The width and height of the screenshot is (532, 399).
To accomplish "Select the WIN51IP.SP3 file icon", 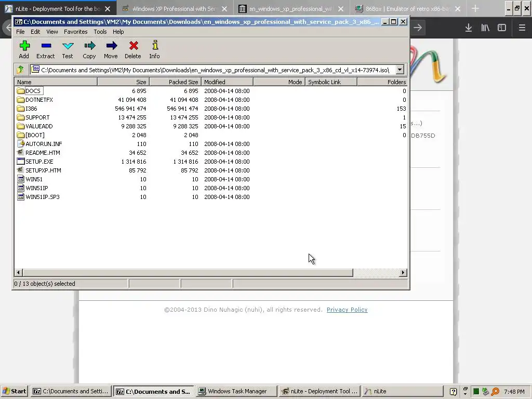I will 21,197.
